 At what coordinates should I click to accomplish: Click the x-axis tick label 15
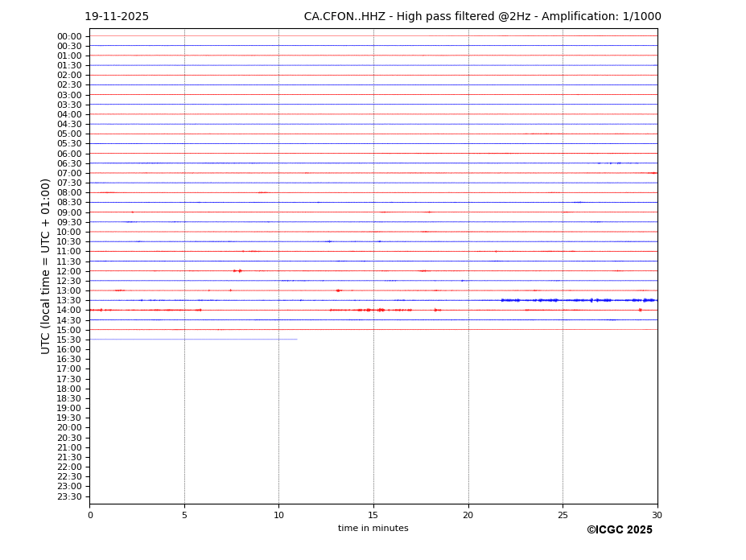tap(373, 515)
